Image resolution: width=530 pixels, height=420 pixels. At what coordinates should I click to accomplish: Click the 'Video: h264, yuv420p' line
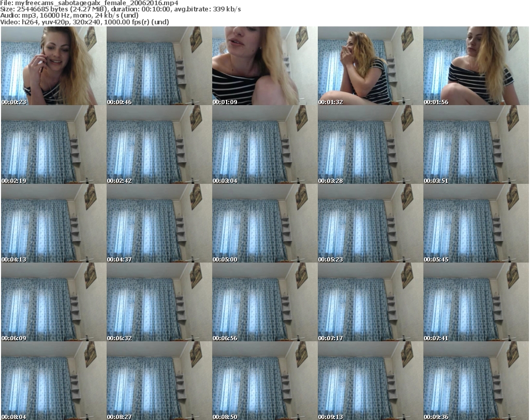(84, 22)
